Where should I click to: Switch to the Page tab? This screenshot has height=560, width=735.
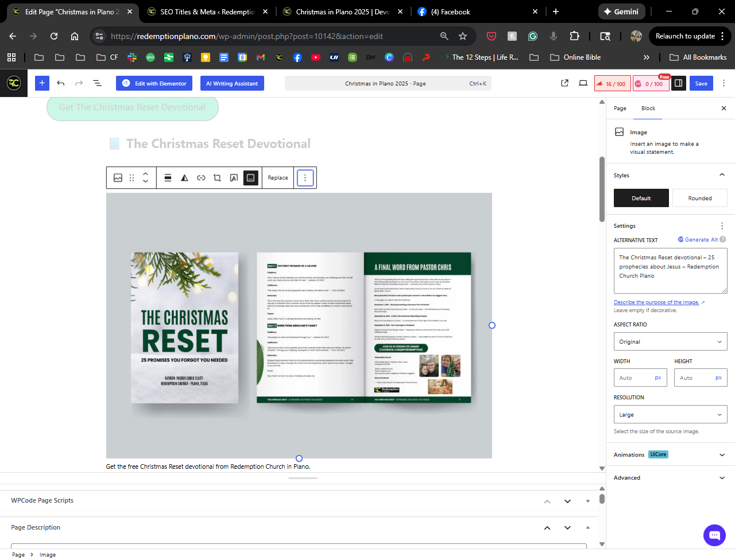pyautogui.click(x=620, y=108)
